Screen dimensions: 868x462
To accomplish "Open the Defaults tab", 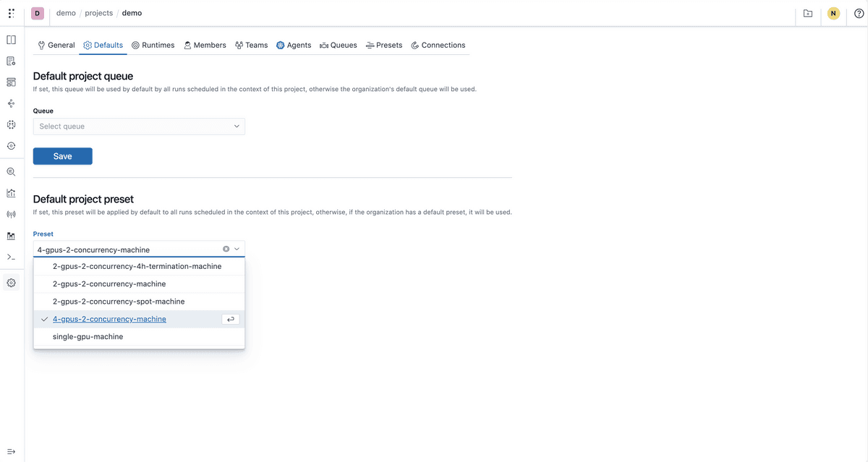I will coord(103,45).
